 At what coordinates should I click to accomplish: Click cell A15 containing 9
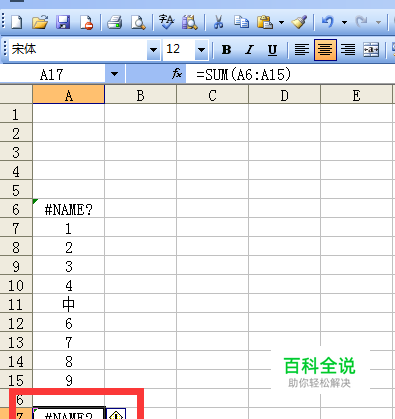coord(69,380)
